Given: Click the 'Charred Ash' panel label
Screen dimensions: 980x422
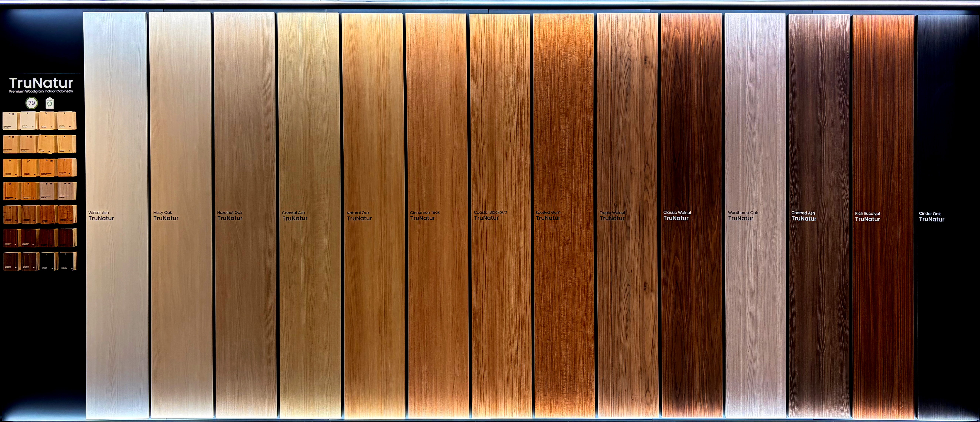Looking at the screenshot, I should [803, 213].
